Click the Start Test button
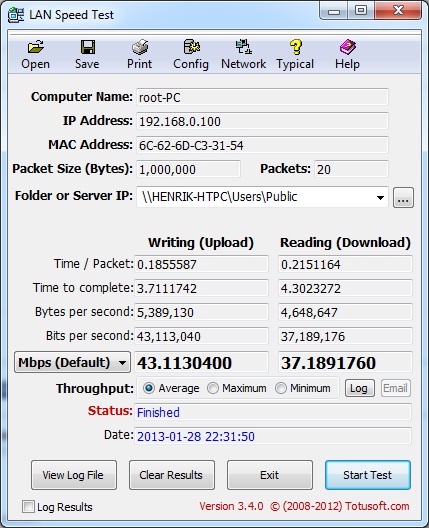Screen dimensions: 429x528 coord(368,475)
